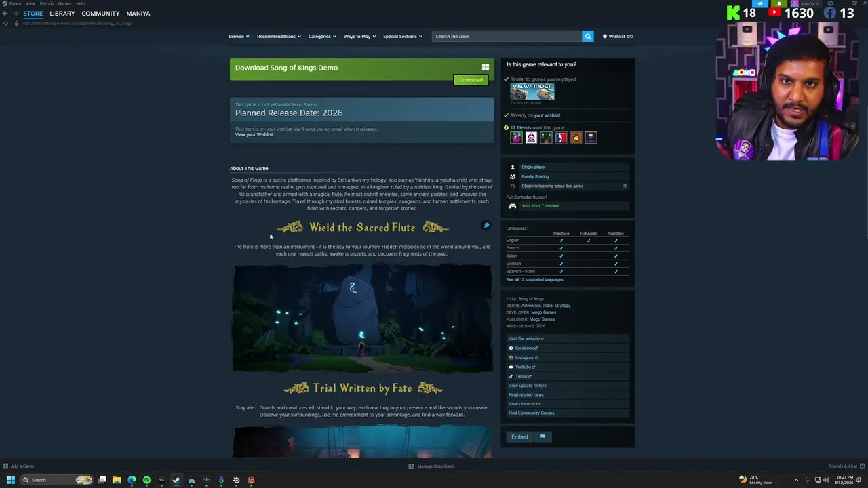Open the Instagram link

click(x=526, y=358)
